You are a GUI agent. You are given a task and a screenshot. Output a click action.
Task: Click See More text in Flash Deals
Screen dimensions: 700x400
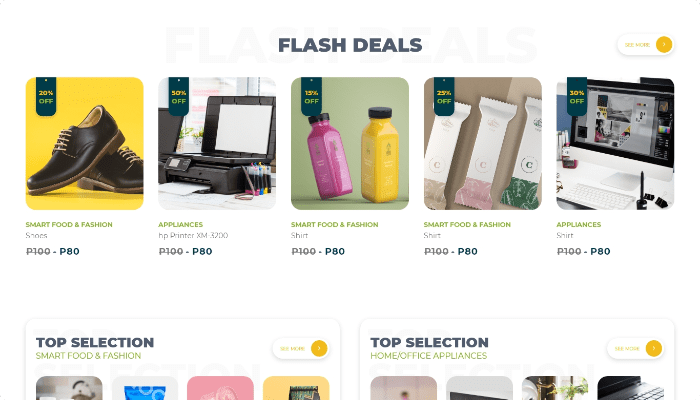click(637, 45)
